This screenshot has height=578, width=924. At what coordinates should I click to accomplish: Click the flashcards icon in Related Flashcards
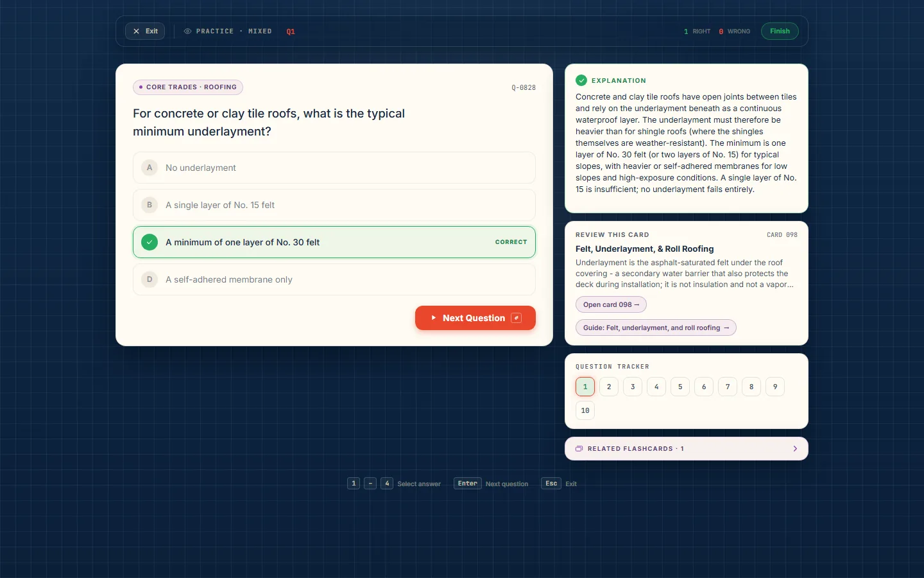click(x=579, y=449)
